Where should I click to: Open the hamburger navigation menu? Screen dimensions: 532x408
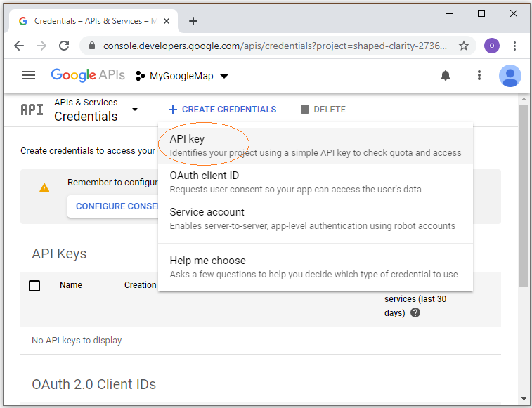[29, 75]
